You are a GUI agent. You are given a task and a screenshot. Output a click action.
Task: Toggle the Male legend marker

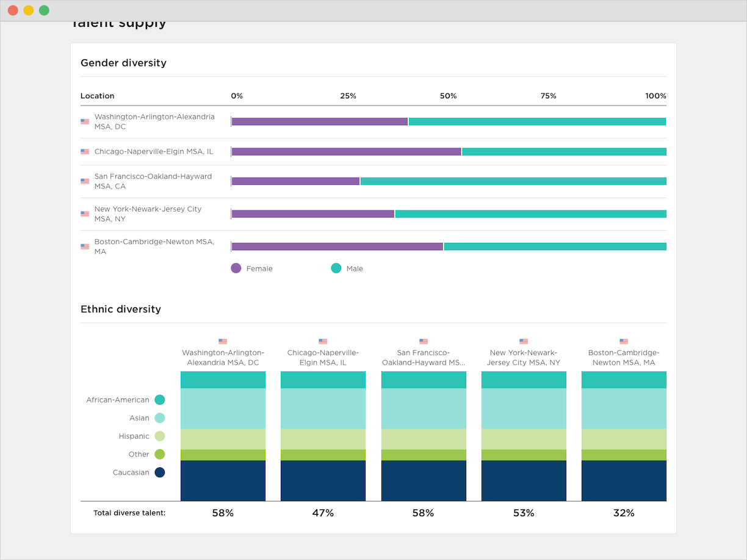336,268
